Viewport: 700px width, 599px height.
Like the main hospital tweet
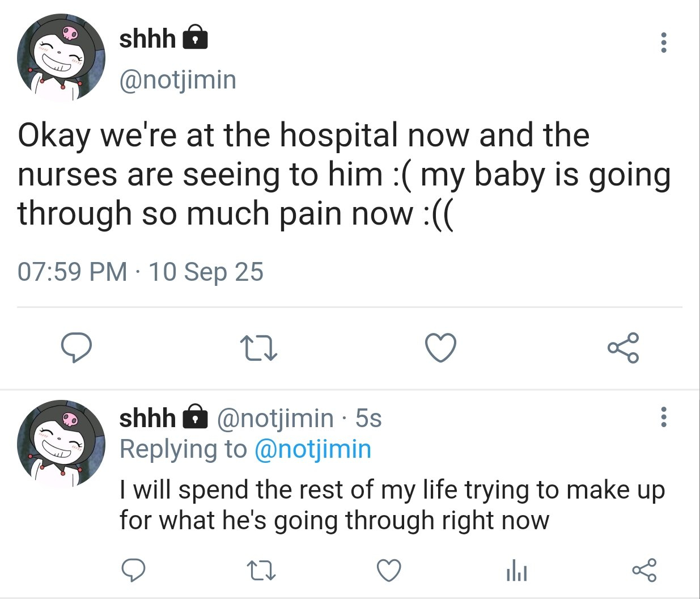click(x=440, y=348)
